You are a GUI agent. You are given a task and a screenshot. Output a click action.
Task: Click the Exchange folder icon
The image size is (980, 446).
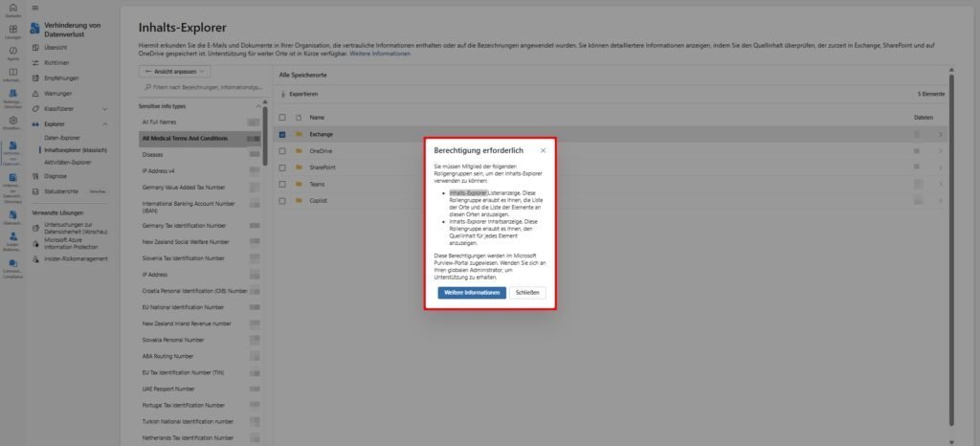coord(299,134)
